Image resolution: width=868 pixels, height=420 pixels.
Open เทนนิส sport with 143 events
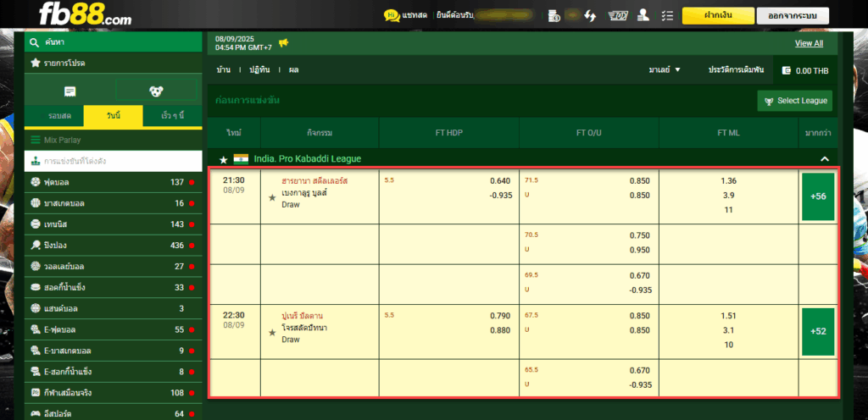click(113, 224)
